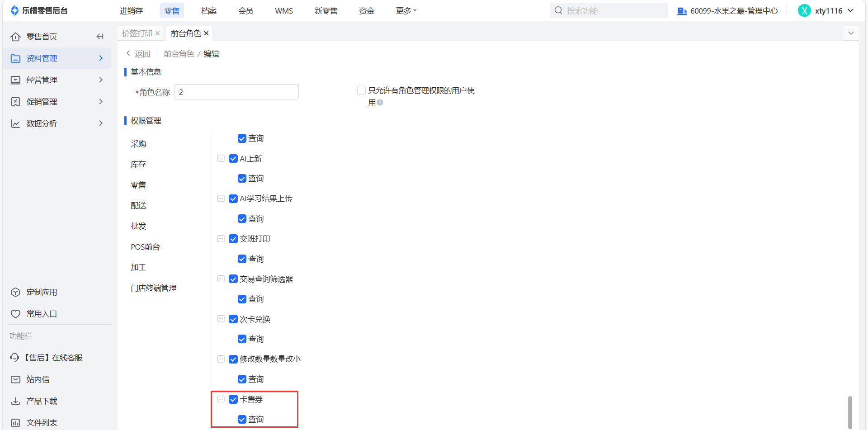Click the back arrow beside 返回

pos(128,53)
